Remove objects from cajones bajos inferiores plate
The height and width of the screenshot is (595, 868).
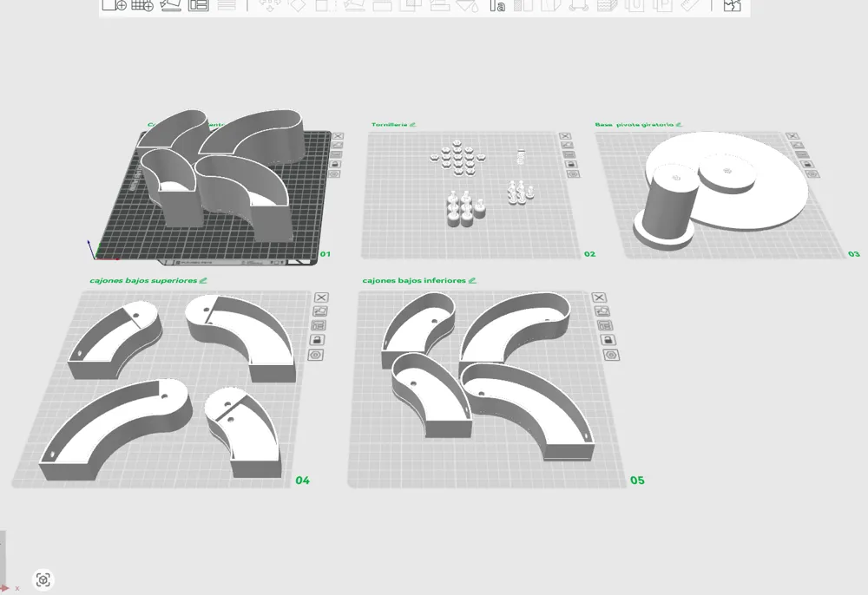tap(599, 297)
